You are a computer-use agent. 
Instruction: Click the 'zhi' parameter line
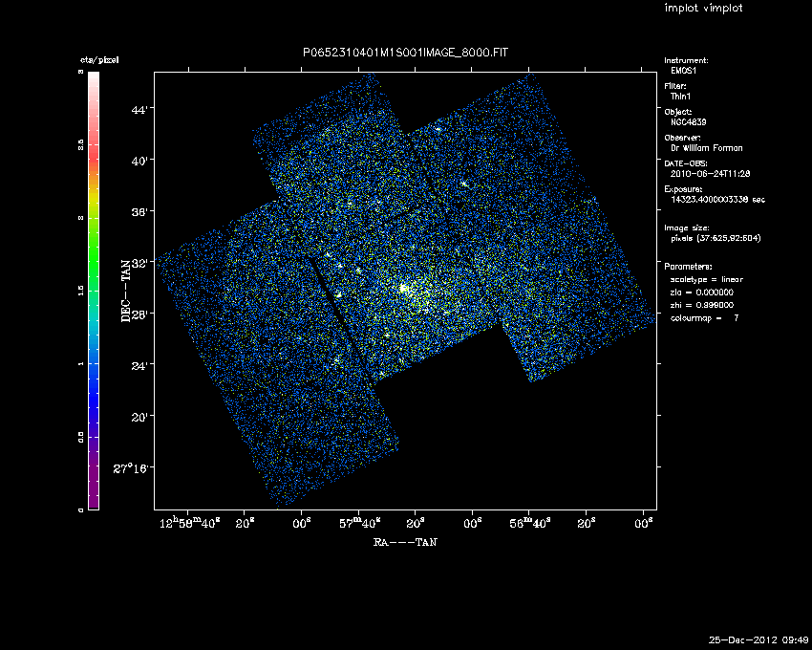(x=702, y=305)
